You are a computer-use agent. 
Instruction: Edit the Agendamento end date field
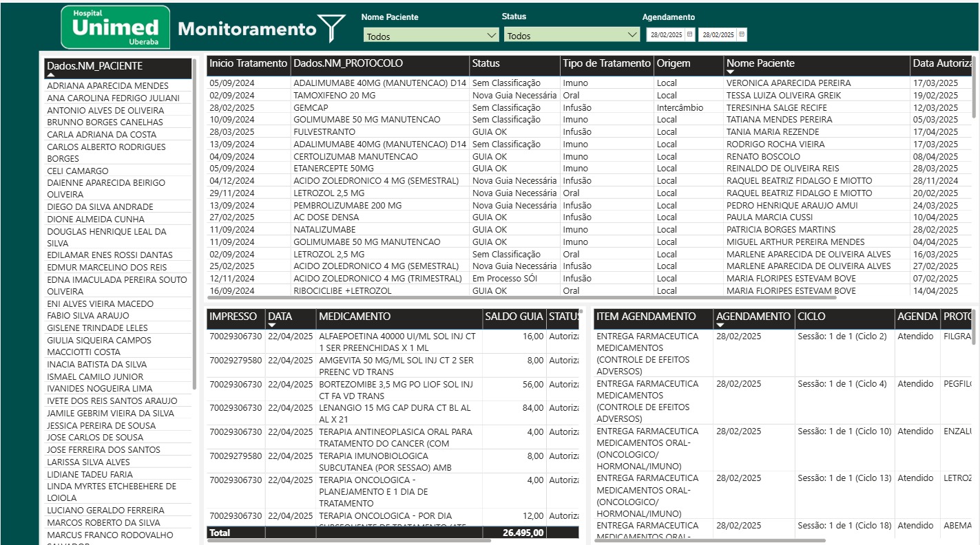(x=718, y=34)
